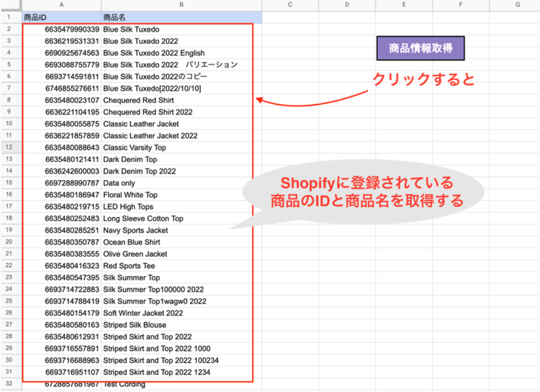Select column A header
The width and height of the screenshot is (540, 392).
pyautogui.click(x=62, y=5)
